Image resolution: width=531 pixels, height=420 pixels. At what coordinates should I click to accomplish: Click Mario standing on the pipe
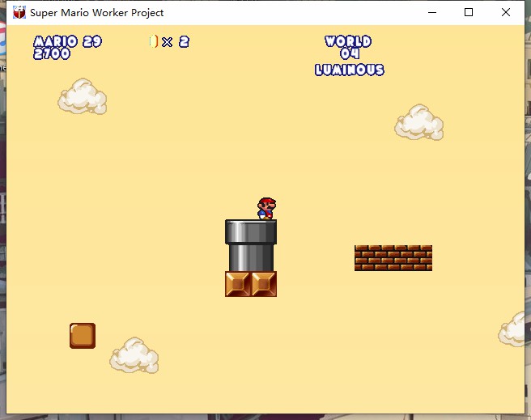(x=267, y=209)
